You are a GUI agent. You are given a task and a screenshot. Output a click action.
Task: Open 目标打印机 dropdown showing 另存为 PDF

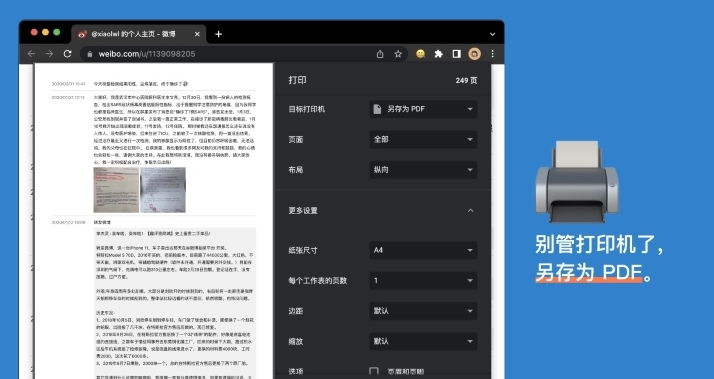423,109
